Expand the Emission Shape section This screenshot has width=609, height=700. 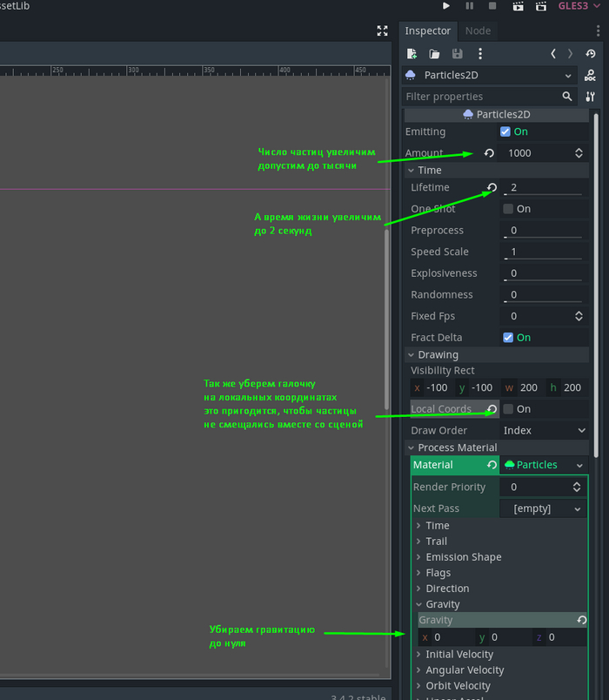(x=463, y=557)
